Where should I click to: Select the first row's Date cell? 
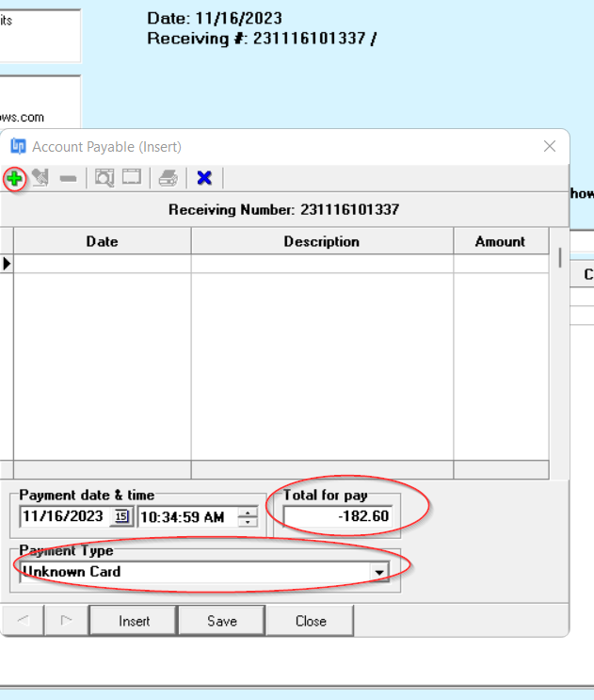pyautogui.click(x=102, y=264)
